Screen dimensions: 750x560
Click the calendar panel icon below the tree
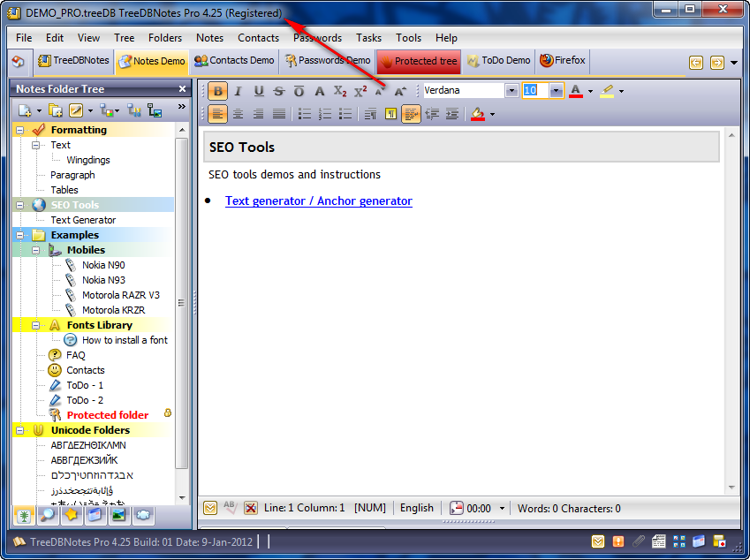pos(95,516)
